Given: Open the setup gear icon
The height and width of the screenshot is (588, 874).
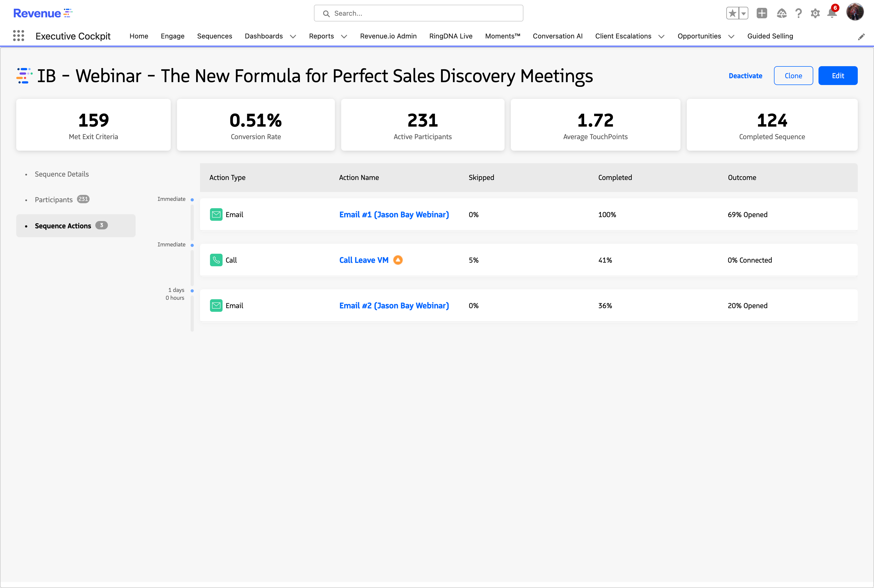Looking at the screenshot, I should (x=815, y=14).
